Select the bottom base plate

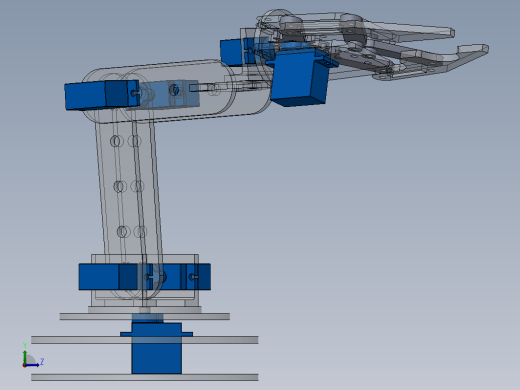click(145, 377)
